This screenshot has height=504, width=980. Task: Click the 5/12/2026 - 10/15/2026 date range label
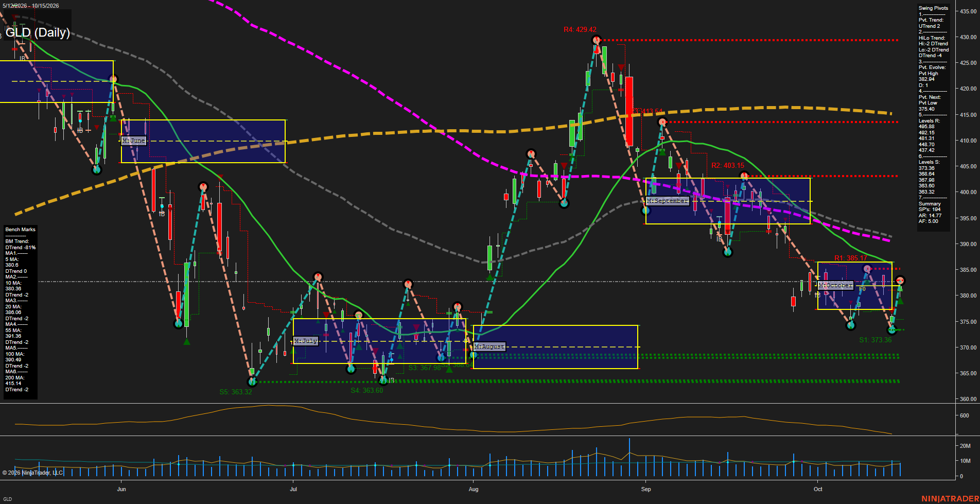pyautogui.click(x=30, y=6)
